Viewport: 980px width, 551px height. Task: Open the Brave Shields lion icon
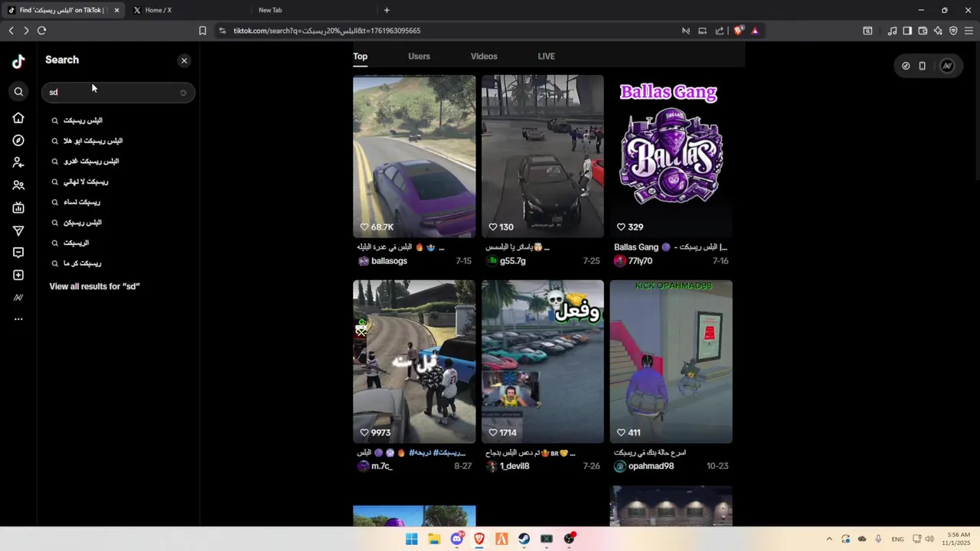tap(738, 31)
